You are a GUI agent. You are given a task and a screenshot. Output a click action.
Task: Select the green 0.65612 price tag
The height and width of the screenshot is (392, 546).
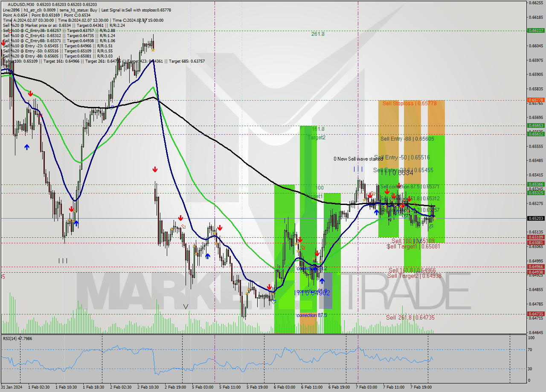[536, 134]
